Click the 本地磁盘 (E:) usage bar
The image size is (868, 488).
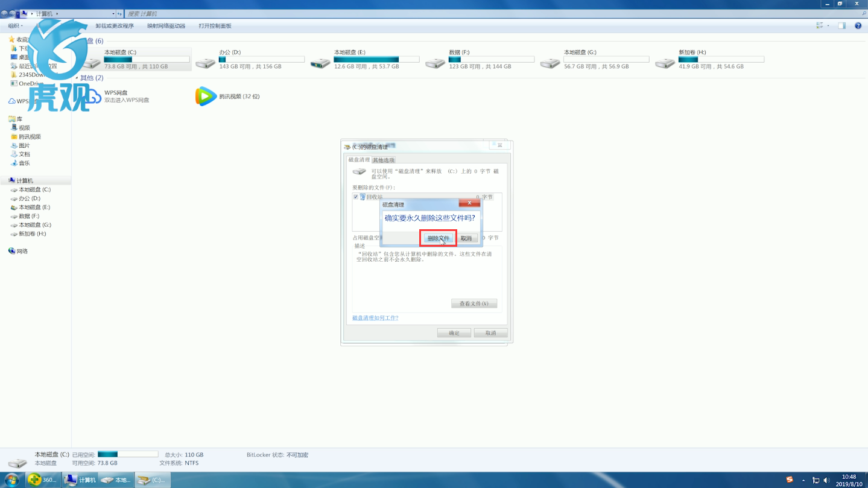click(x=376, y=60)
